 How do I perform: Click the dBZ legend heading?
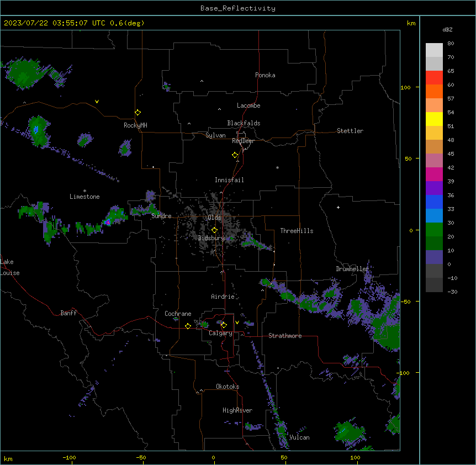(x=447, y=29)
